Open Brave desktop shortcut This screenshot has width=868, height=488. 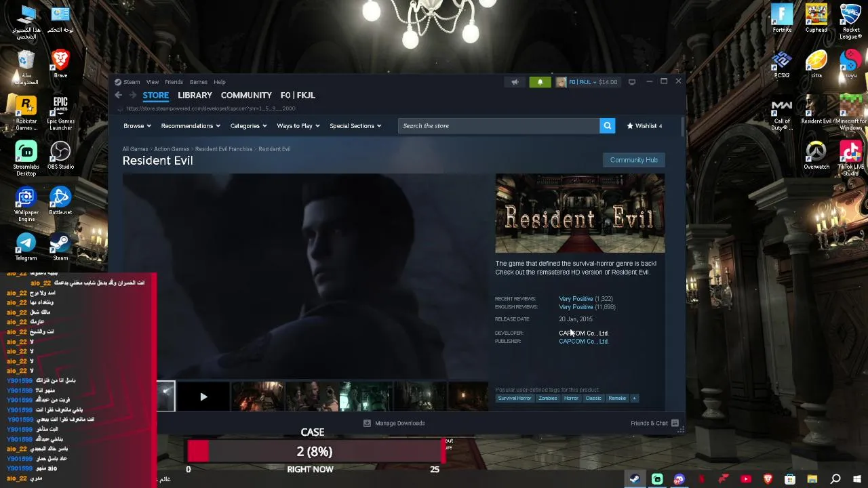tap(60, 64)
